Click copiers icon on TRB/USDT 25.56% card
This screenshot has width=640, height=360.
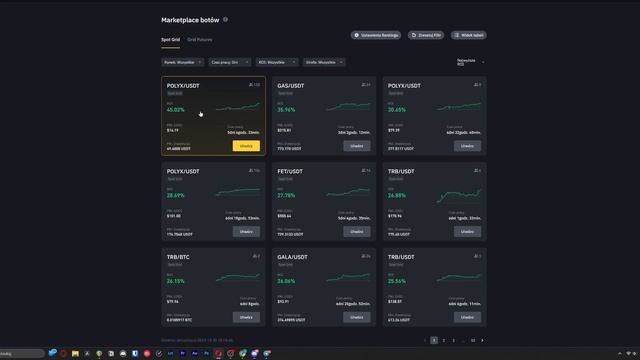pos(477,256)
